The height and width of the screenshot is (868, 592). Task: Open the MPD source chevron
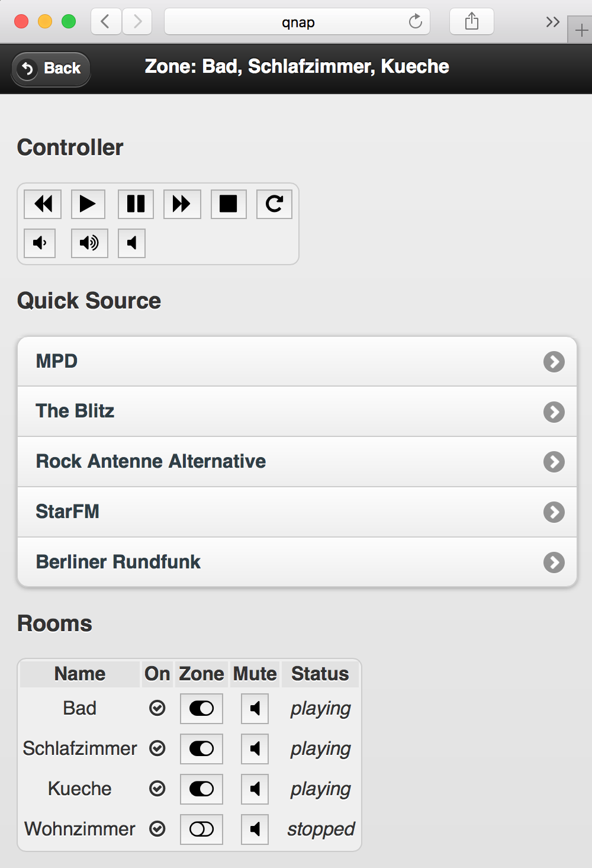pyautogui.click(x=554, y=362)
